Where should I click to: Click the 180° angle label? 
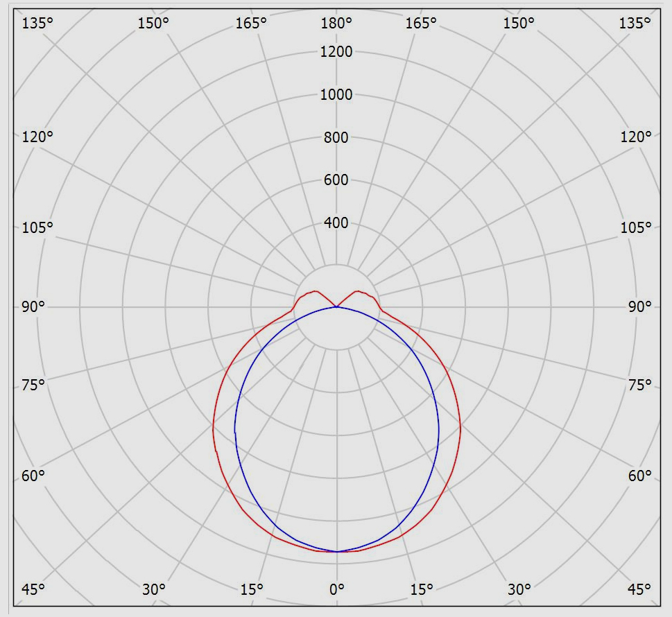pyautogui.click(x=336, y=24)
